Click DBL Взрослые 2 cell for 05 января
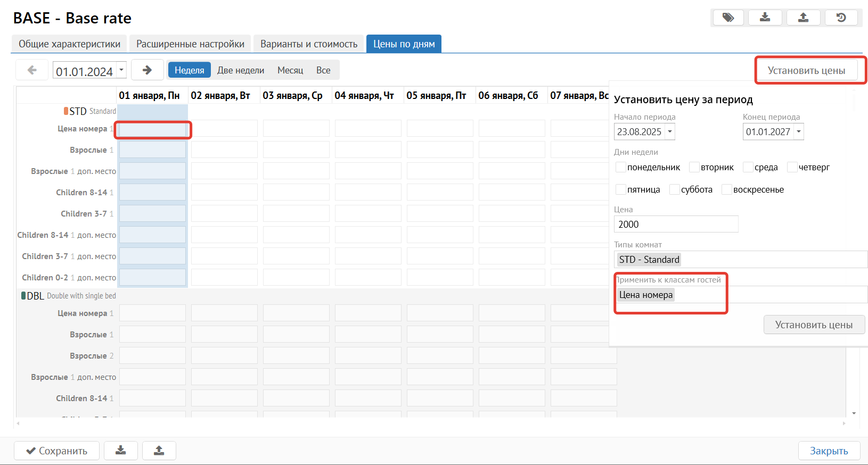The width and height of the screenshot is (868, 465). pyautogui.click(x=440, y=355)
